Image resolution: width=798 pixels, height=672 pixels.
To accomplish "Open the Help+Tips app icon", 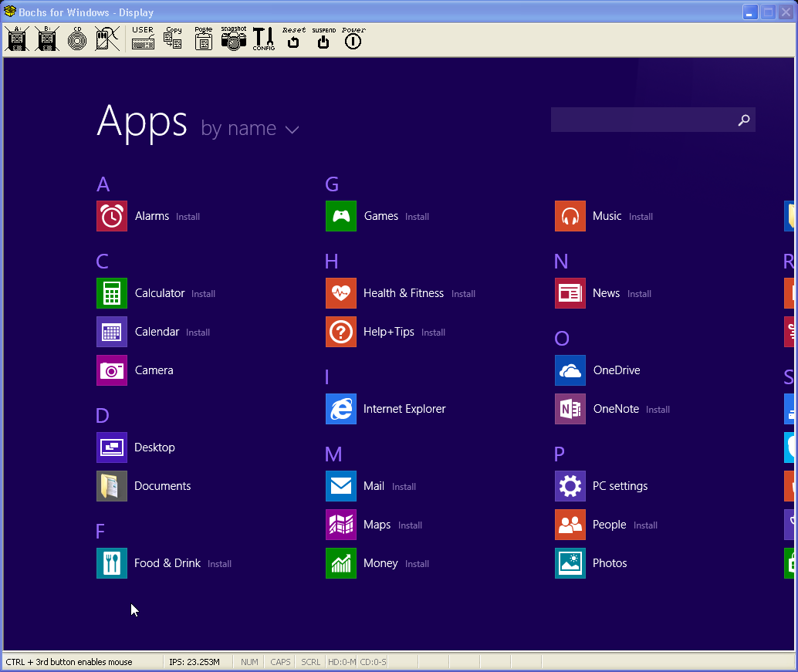I will [x=341, y=332].
